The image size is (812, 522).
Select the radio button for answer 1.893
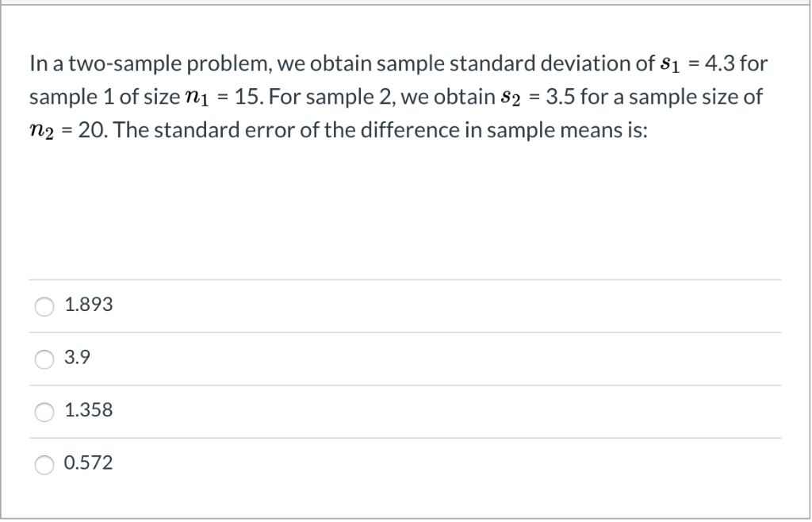45,306
